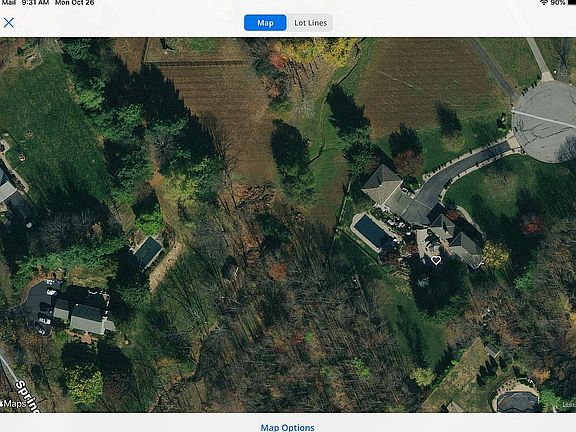Select the Map segment

[x=265, y=23]
